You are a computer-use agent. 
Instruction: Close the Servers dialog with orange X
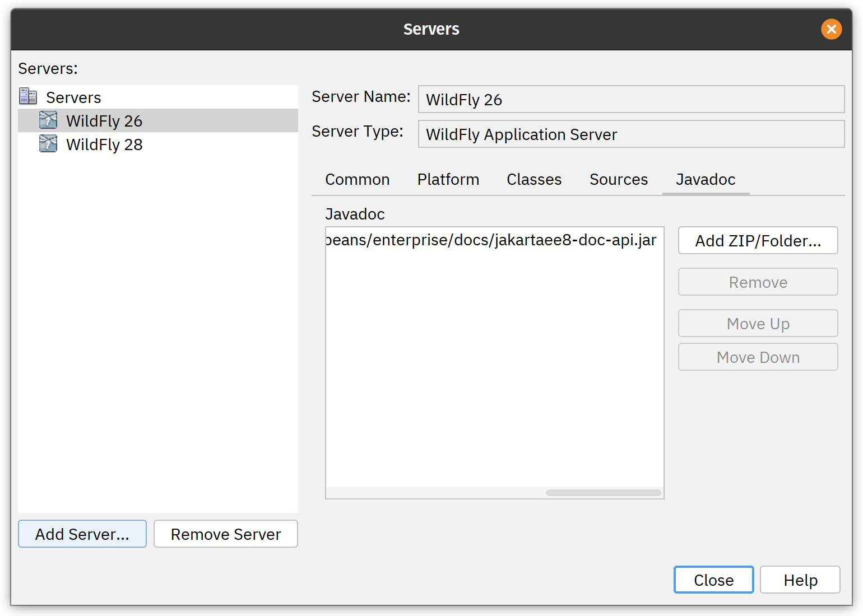click(832, 29)
